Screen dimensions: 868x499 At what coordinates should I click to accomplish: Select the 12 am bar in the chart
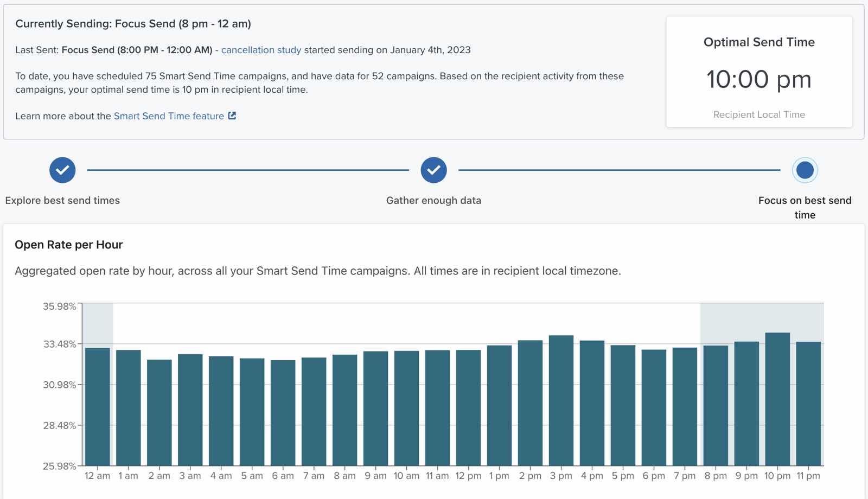pos(98,407)
